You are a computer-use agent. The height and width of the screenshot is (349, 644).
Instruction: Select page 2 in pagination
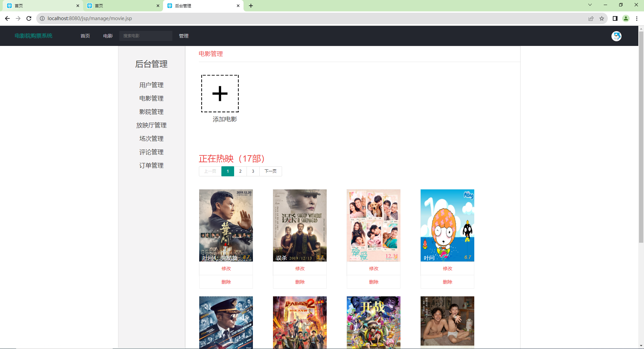[240, 171]
